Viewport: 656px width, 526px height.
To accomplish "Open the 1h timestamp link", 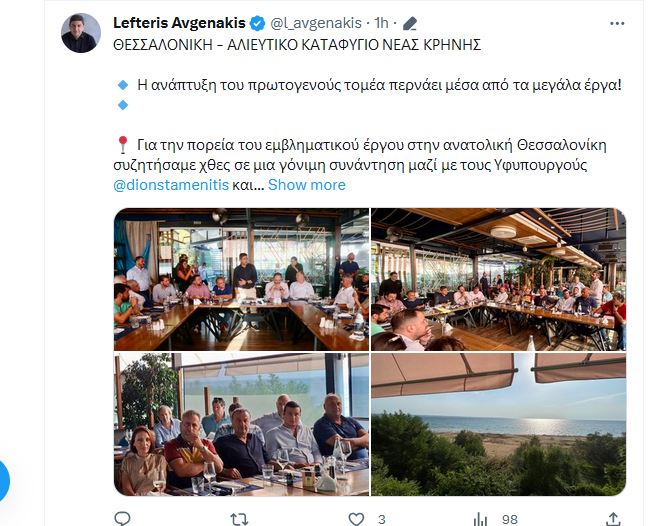I will click(381, 23).
